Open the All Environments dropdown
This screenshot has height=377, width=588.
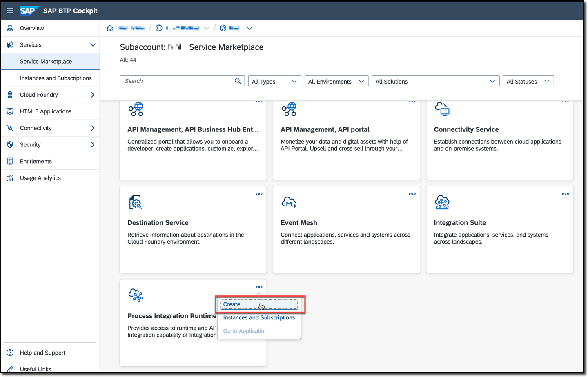click(336, 81)
